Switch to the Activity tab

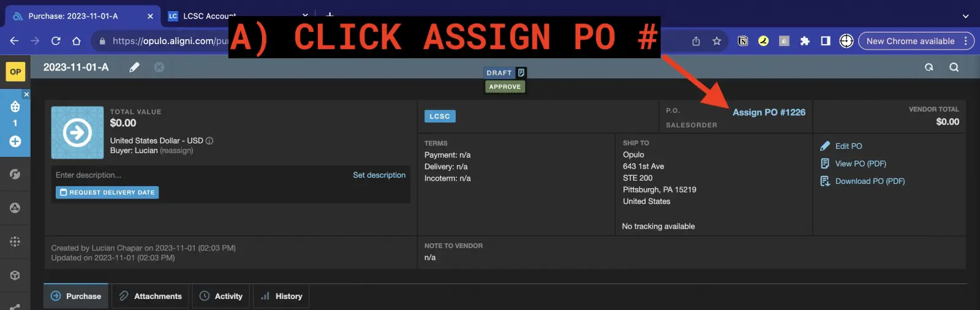(221, 296)
